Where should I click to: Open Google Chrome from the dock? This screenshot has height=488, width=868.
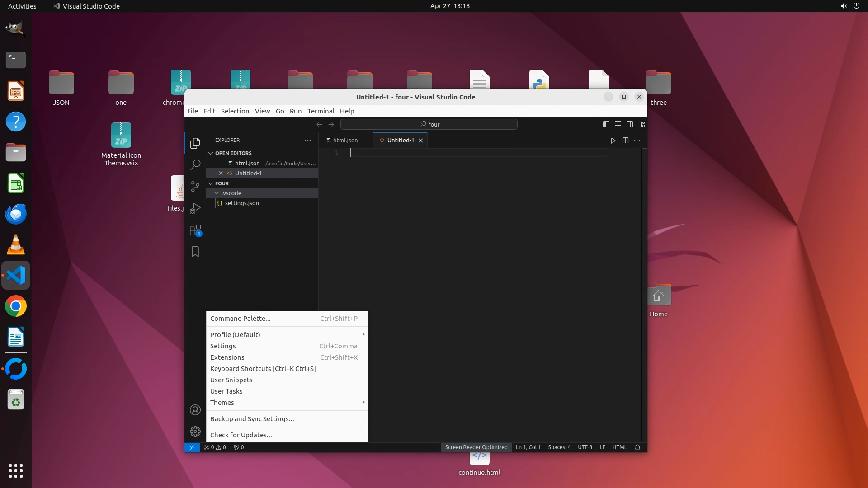[x=16, y=306]
